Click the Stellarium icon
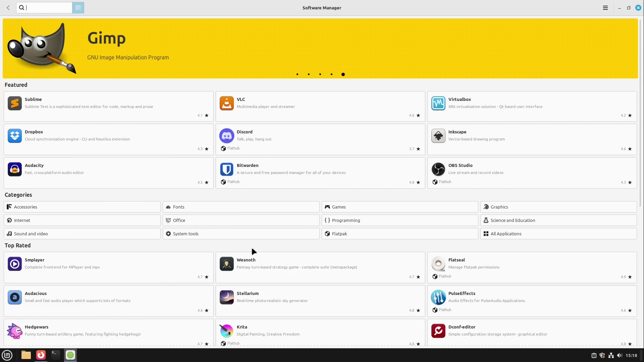This screenshot has width=644, height=362. pyautogui.click(x=226, y=297)
